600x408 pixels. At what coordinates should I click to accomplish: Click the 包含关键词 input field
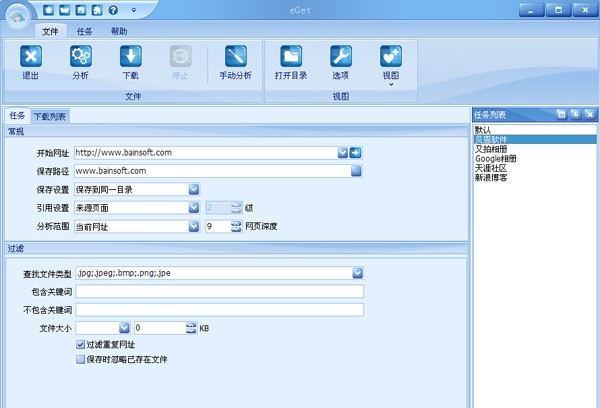[219, 292]
